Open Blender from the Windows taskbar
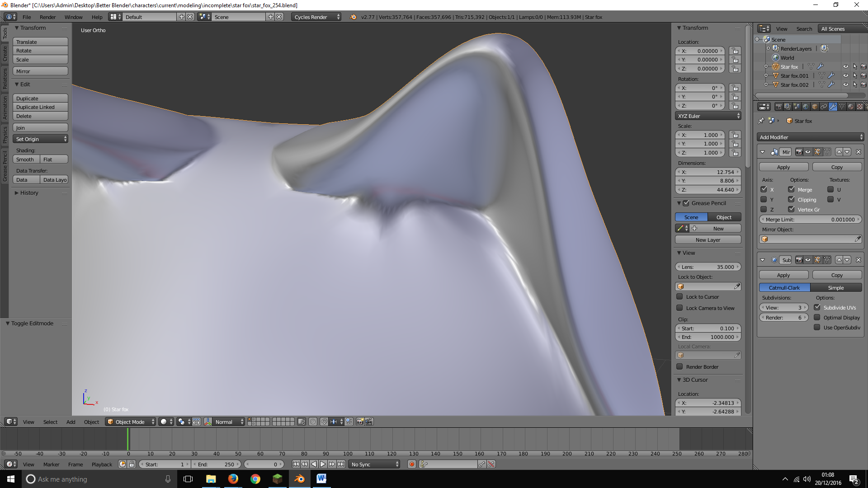868x488 pixels. coord(299,479)
